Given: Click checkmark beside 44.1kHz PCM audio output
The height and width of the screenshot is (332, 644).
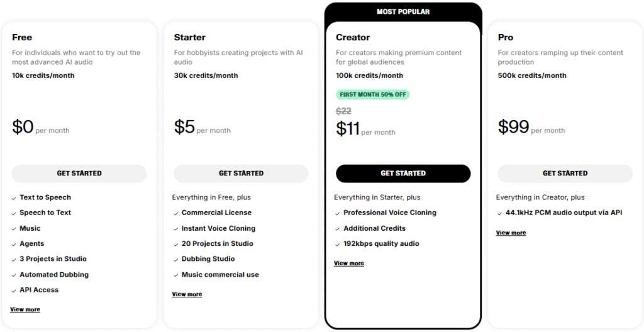Looking at the screenshot, I should (500, 213).
